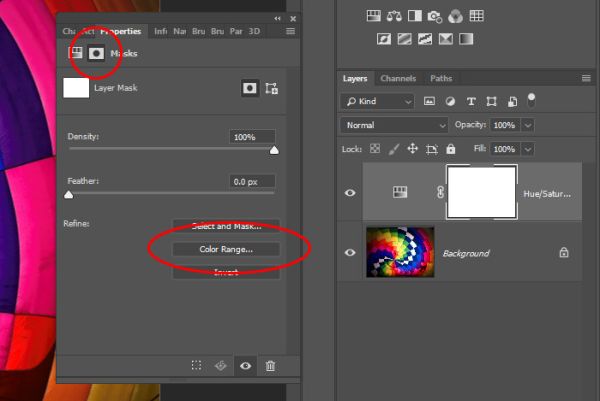
Task: Select the Hue/Saturation layer mask thumbnail
Action: click(x=482, y=192)
